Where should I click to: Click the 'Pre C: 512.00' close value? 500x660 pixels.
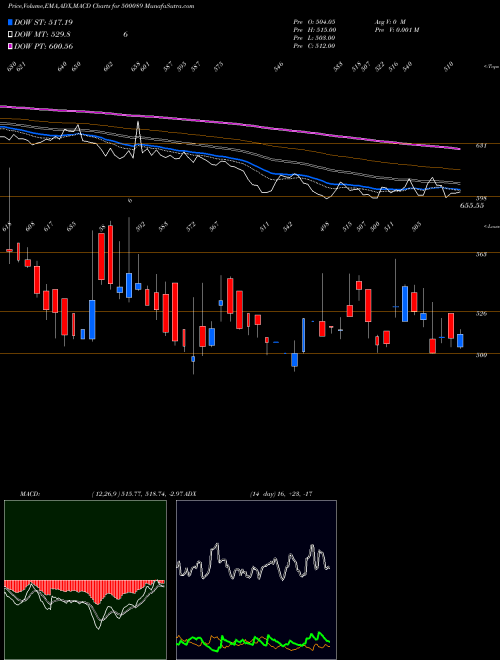(314, 46)
